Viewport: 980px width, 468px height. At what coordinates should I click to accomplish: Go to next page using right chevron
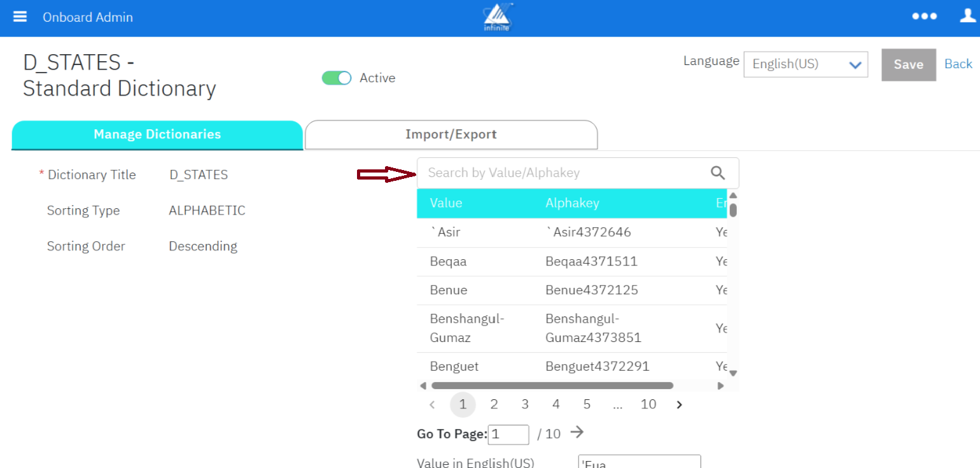point(679,404)
